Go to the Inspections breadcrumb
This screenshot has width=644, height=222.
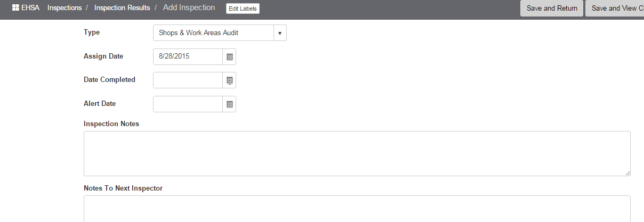(x=65, y=8)
